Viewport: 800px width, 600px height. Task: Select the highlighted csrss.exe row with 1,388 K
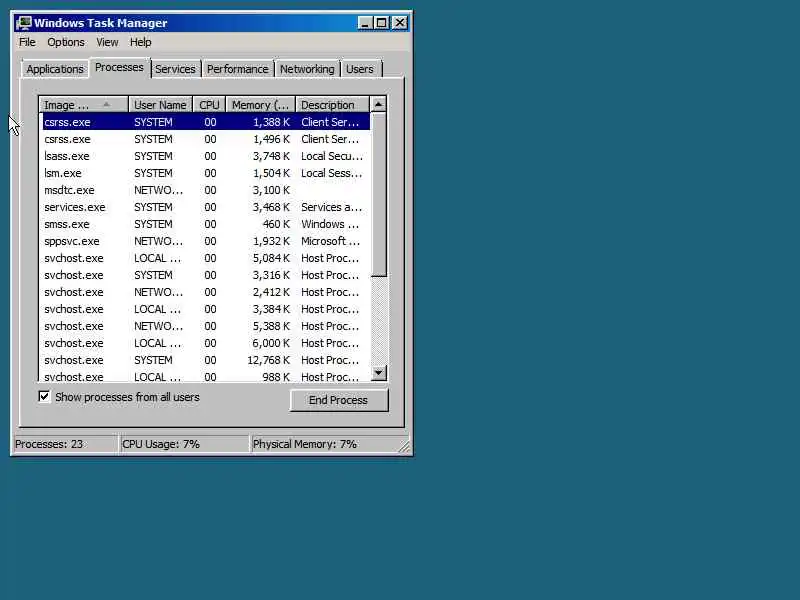pos(206,122)
